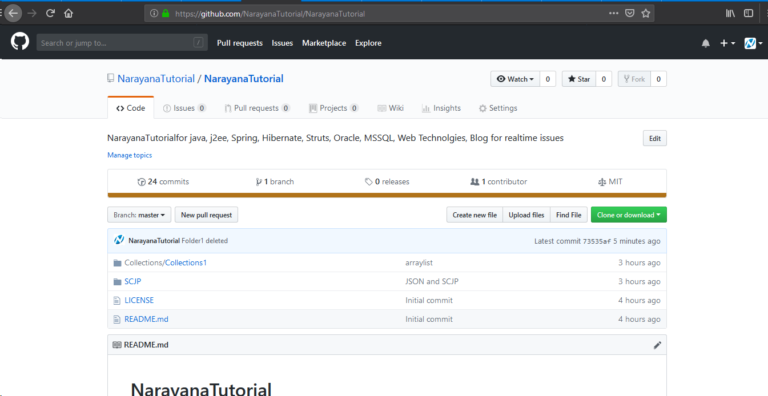Reload the page with the refresh icon

(50, 13)
